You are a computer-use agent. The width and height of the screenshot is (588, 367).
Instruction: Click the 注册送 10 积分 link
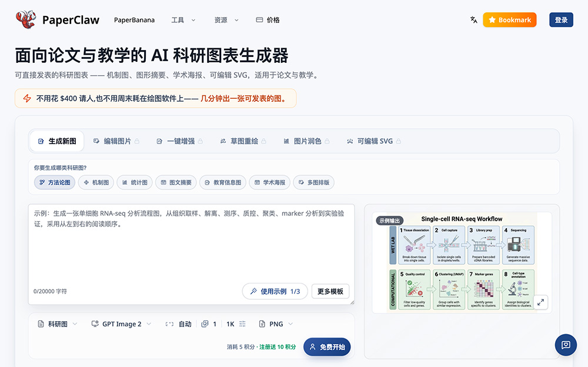[x=278, y=347]
